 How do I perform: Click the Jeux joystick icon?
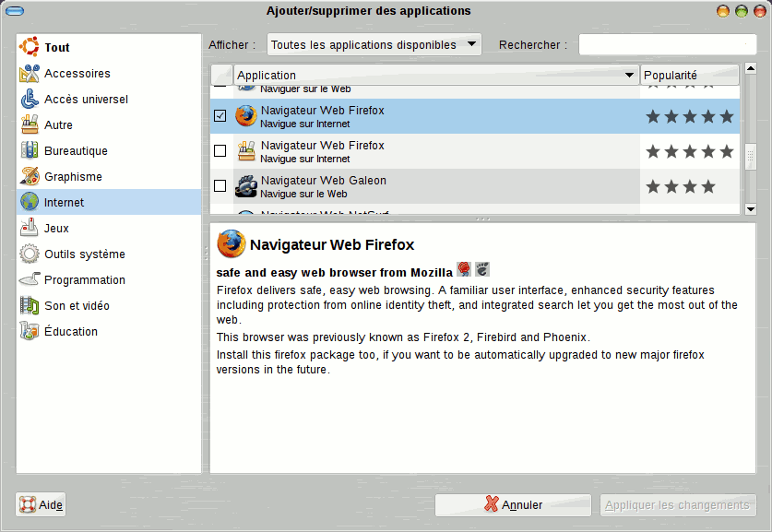(x=29, y=228)
